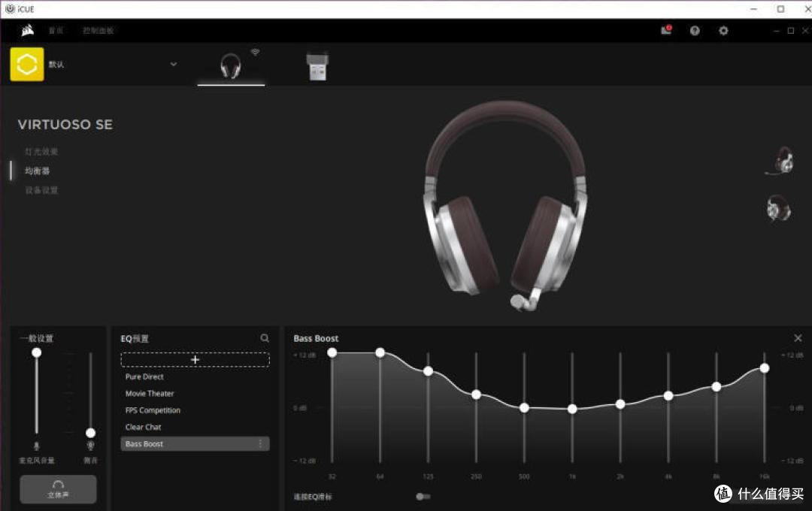
Task: Click the 16k EQ band handle
Action: tap(765, 368)
